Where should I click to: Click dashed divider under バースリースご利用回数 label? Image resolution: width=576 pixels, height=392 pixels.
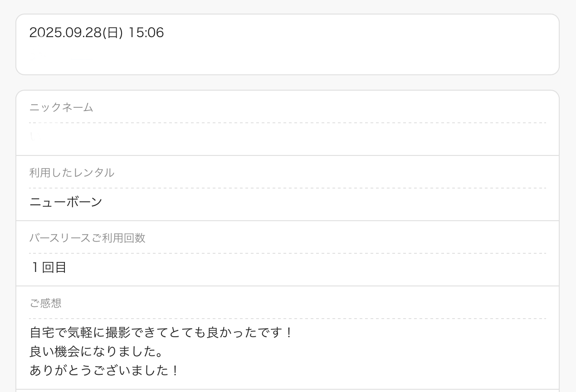tap(288, 253)
